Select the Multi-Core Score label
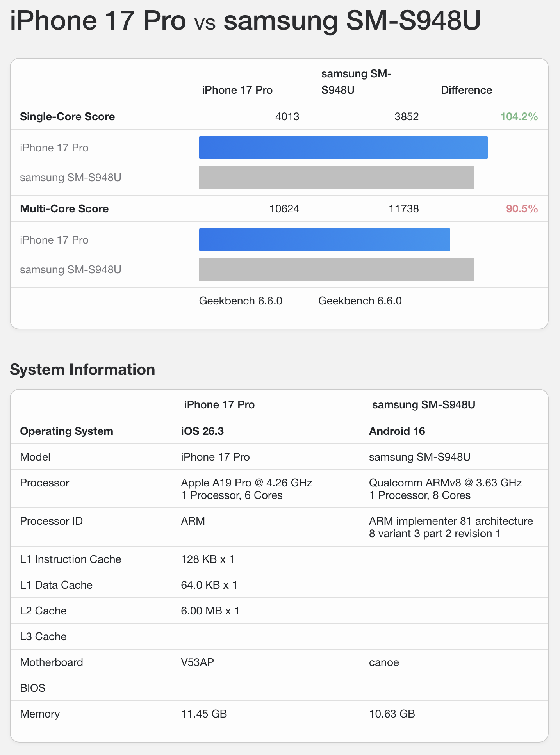 tap(64, 209)
